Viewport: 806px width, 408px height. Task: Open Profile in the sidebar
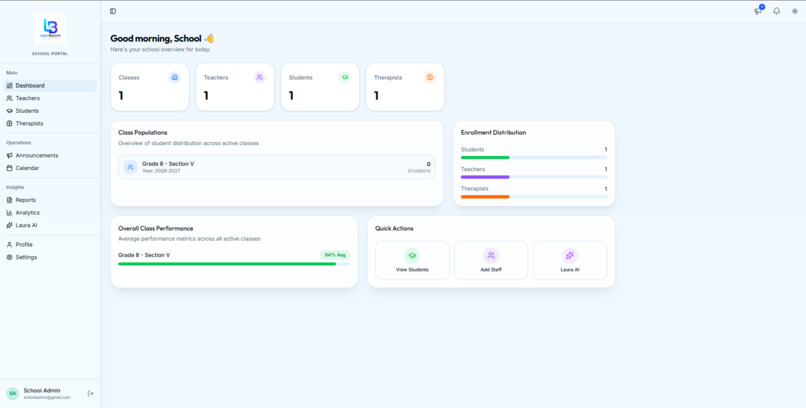[x=50, y=245]
